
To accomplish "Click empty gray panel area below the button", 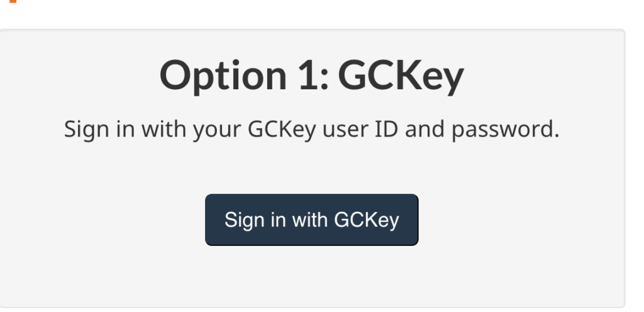I will (x=312, y=276).
